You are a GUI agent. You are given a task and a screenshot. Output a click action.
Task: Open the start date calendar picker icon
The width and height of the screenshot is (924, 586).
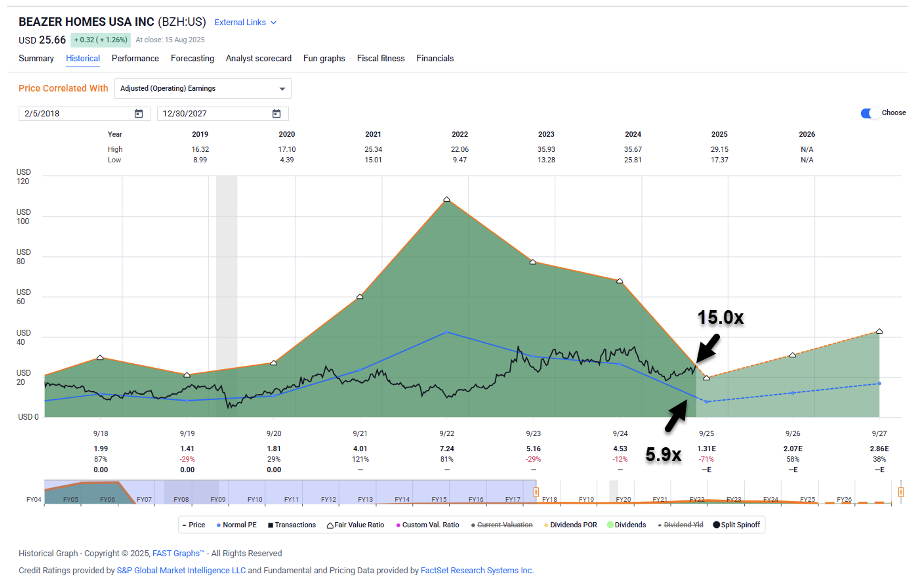[139, 114]
